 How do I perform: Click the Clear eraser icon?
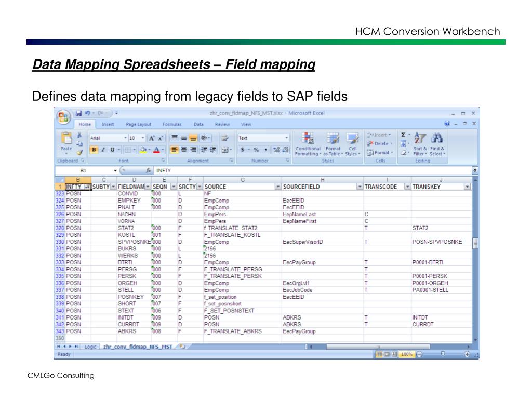(403, 153)
